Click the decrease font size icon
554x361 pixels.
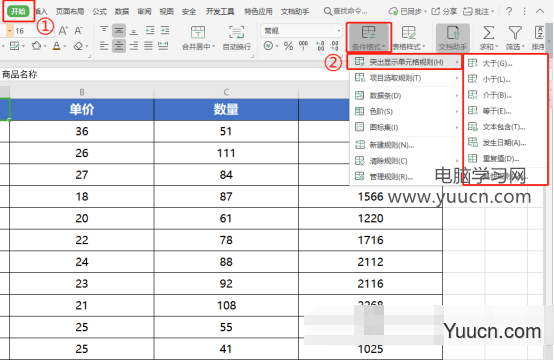(78, 31)
